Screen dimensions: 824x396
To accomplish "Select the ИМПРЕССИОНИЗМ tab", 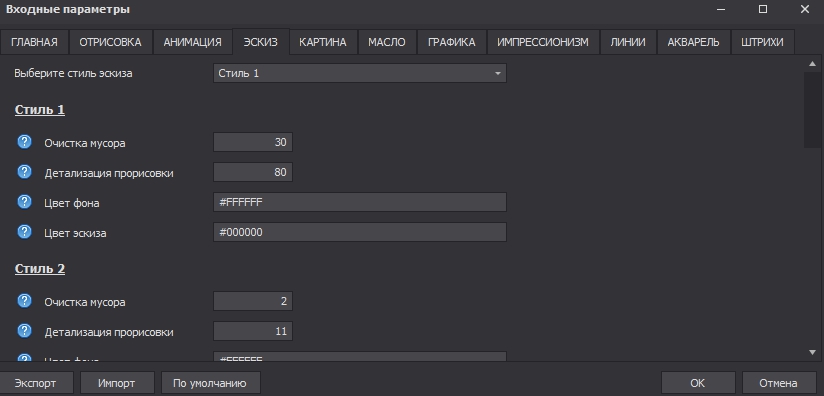I will coord(543,42).
